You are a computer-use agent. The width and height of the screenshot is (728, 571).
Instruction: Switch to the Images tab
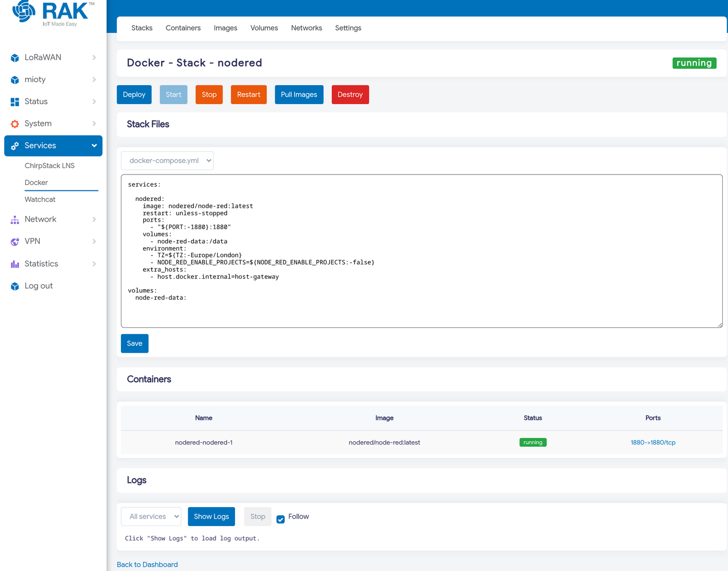pos(226,28)
